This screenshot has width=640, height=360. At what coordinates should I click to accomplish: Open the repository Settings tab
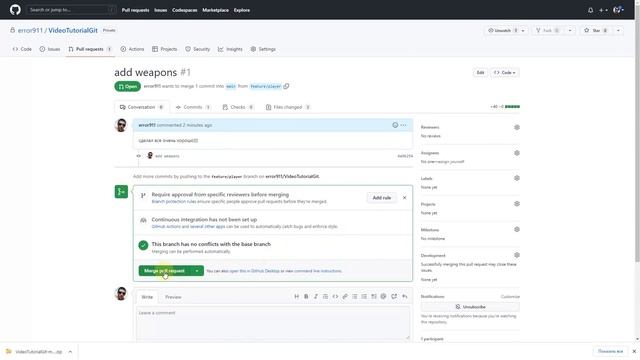263,49
